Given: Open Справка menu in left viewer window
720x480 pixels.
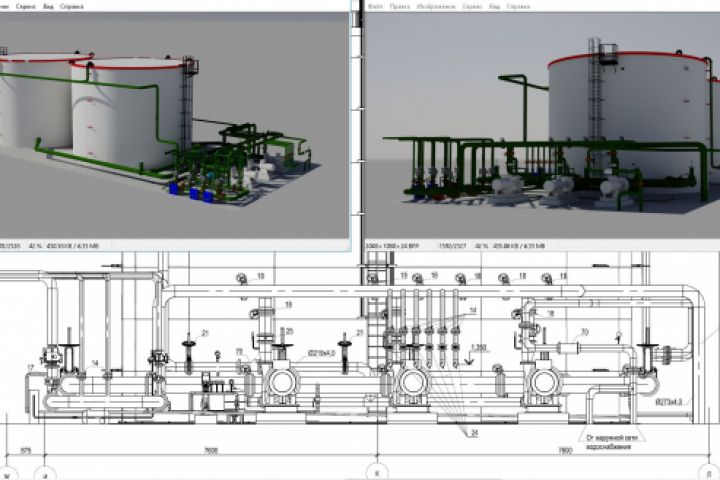Looking at the screenshot, I should pyautogui.click(x=72, y=6).
